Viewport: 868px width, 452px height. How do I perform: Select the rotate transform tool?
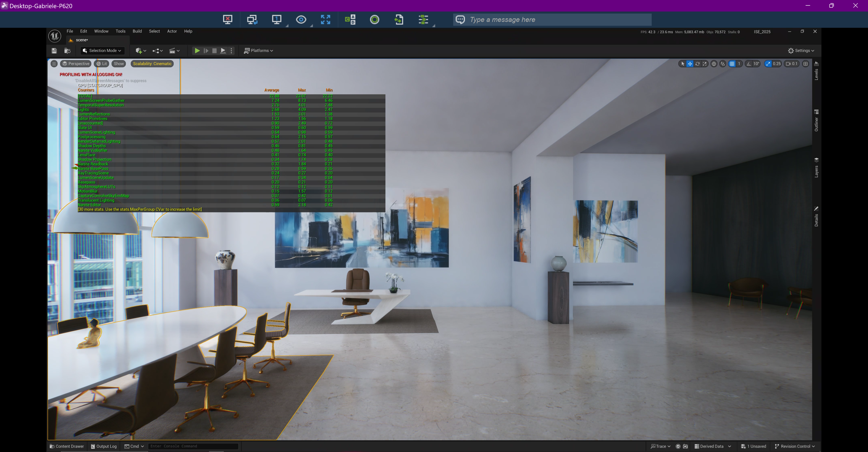698,64
